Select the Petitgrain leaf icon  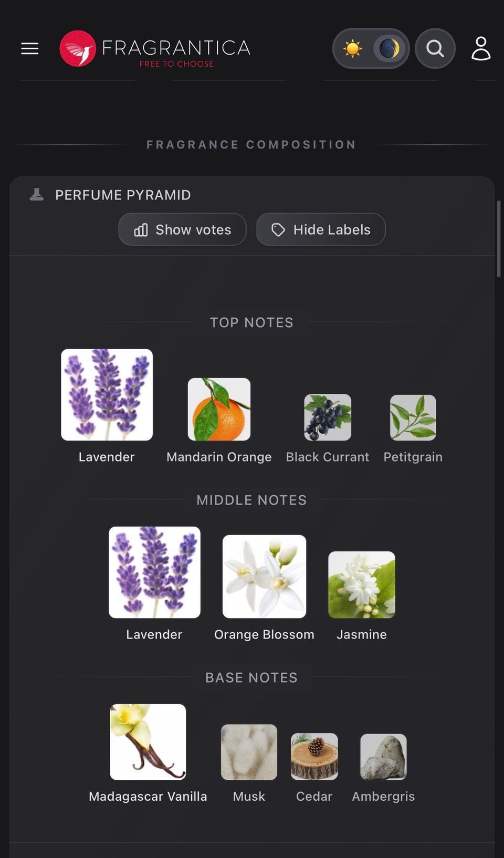[x=413, y=417]
